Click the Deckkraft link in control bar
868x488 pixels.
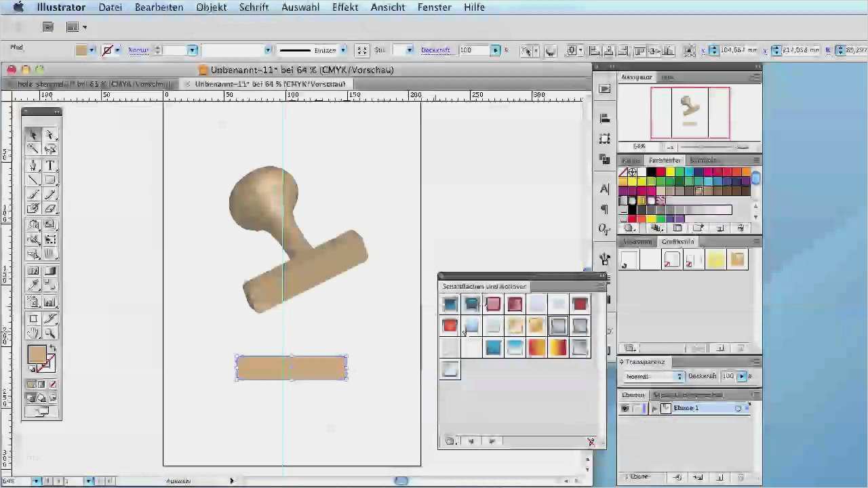435,50
